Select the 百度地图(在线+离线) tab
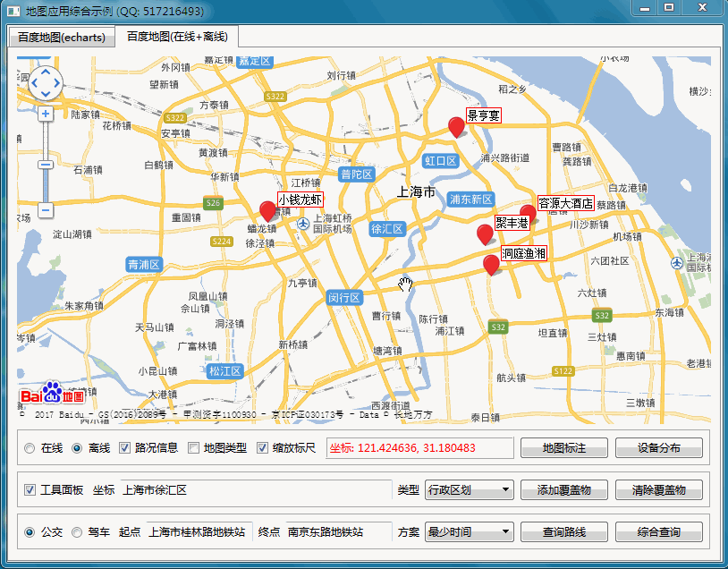Image resolution: width=728 pixels, height=569 pixels. [177, 36]
